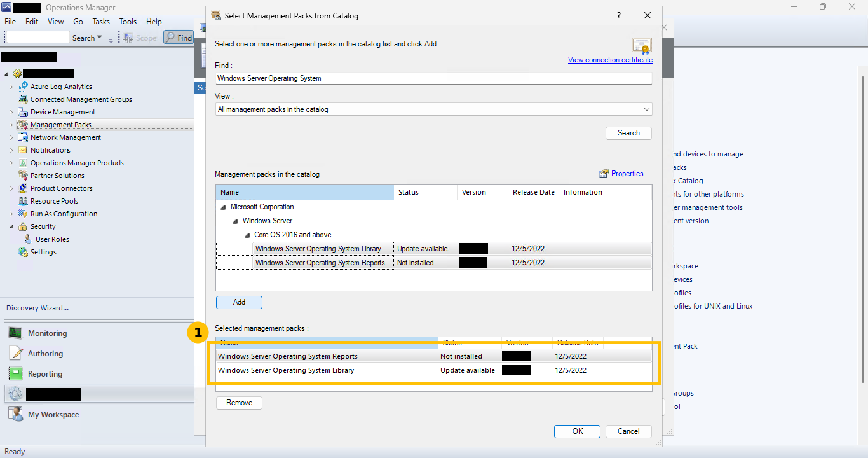Click the Azure Log Analytics tree icon
The width and height of the screenshot is (868, 458).
(23, 87)
